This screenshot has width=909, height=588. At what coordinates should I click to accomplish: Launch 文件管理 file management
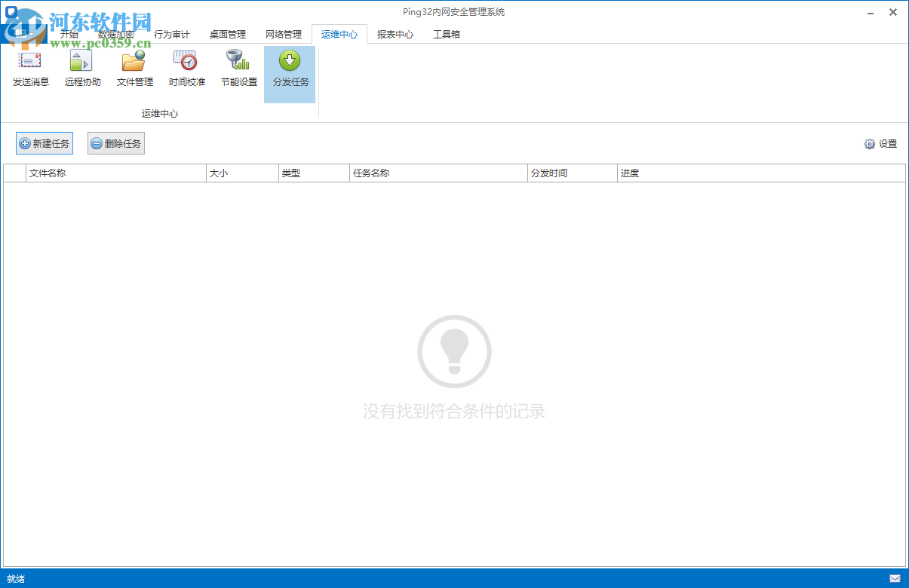pos(134,68)
